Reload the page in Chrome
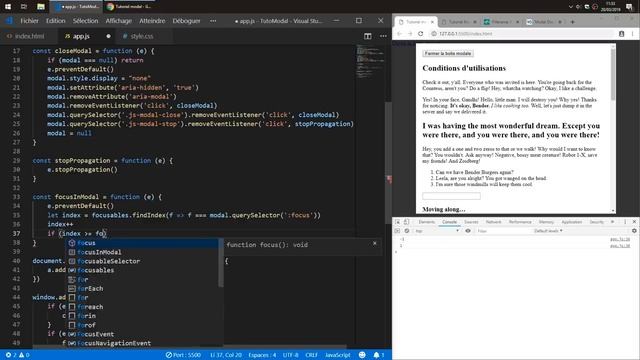640x360 pixels. (421, 34)
